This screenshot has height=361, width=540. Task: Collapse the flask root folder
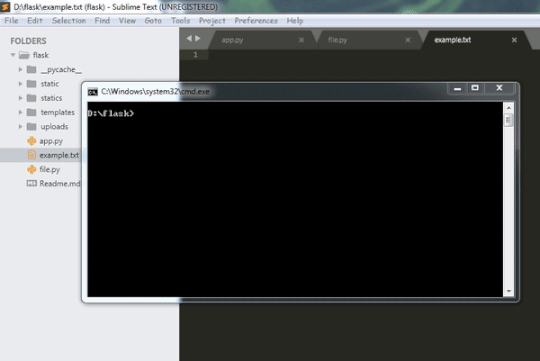[x=13, y=55]
